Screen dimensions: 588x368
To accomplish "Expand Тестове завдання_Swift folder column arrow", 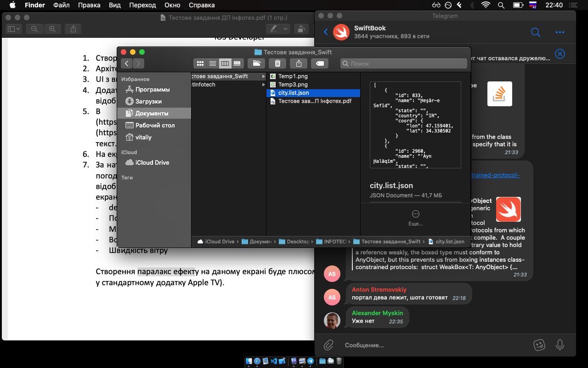I will coord(264,76).
